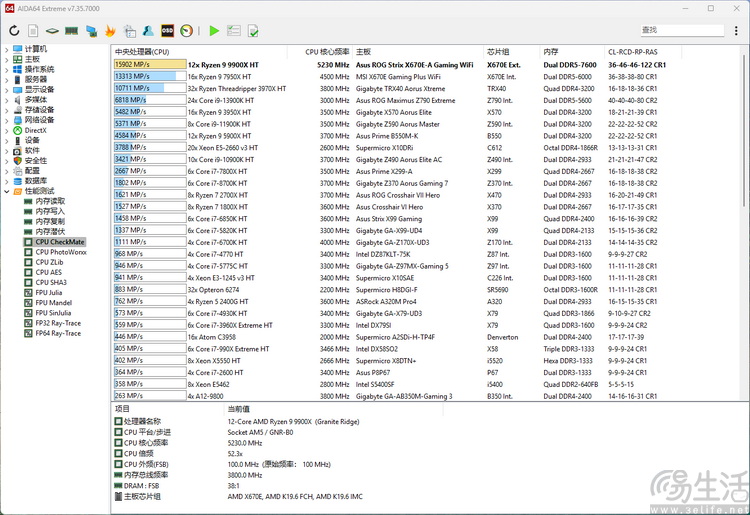Select 配置 in the sidebar tree
The height and width of the screenshot is (515, 750).
(32, 171)
